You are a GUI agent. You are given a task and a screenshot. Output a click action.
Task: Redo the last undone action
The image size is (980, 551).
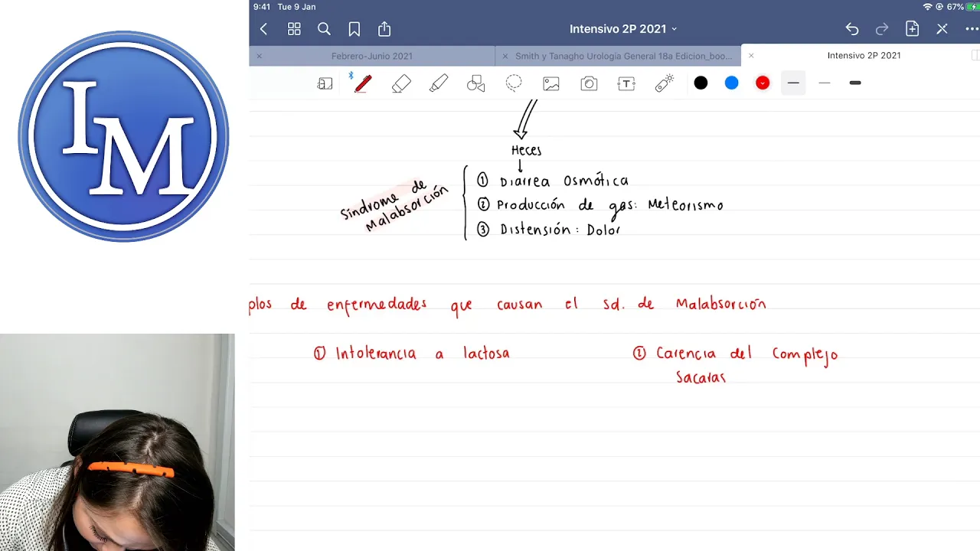pos(882,29)
